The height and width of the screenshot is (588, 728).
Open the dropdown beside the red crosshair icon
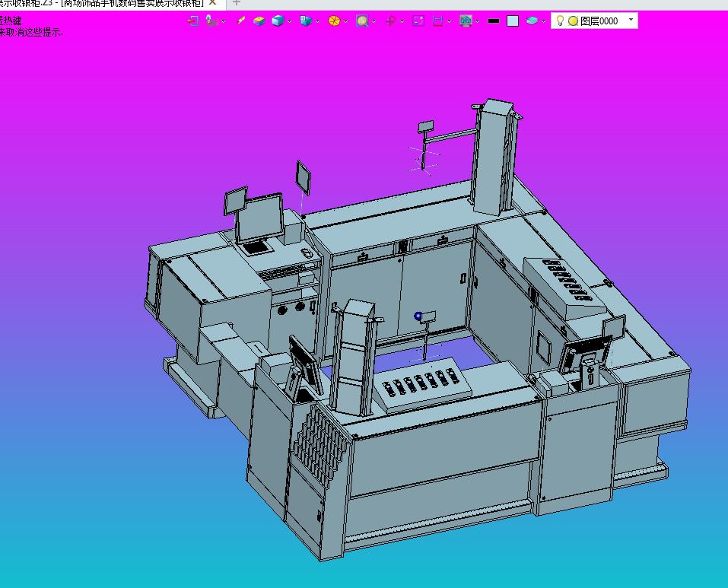click(x=402, y=21)
